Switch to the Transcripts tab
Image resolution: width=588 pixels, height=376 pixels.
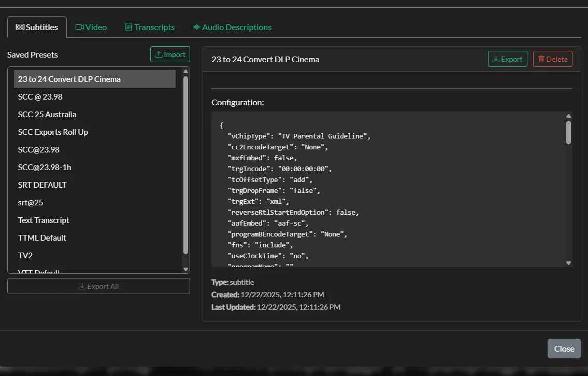(150, 27)
